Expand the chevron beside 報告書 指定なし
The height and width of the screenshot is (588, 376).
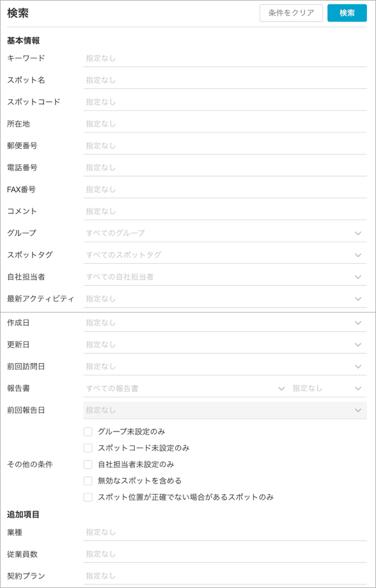358,389
